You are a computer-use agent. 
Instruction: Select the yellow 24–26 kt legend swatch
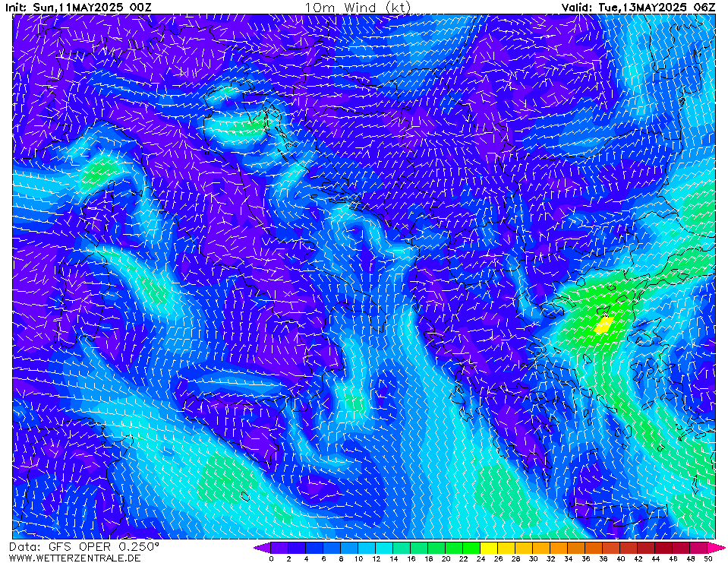tap(490, 548)
